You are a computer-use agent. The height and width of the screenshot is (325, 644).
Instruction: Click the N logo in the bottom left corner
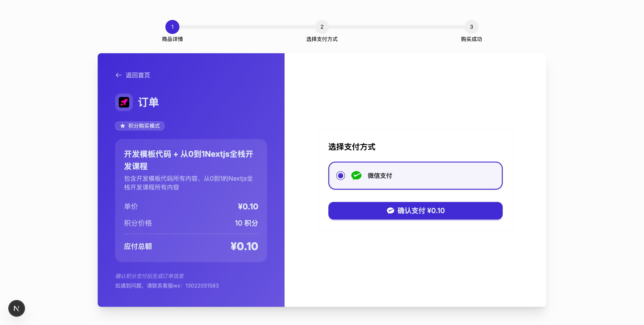pos(16,308)
